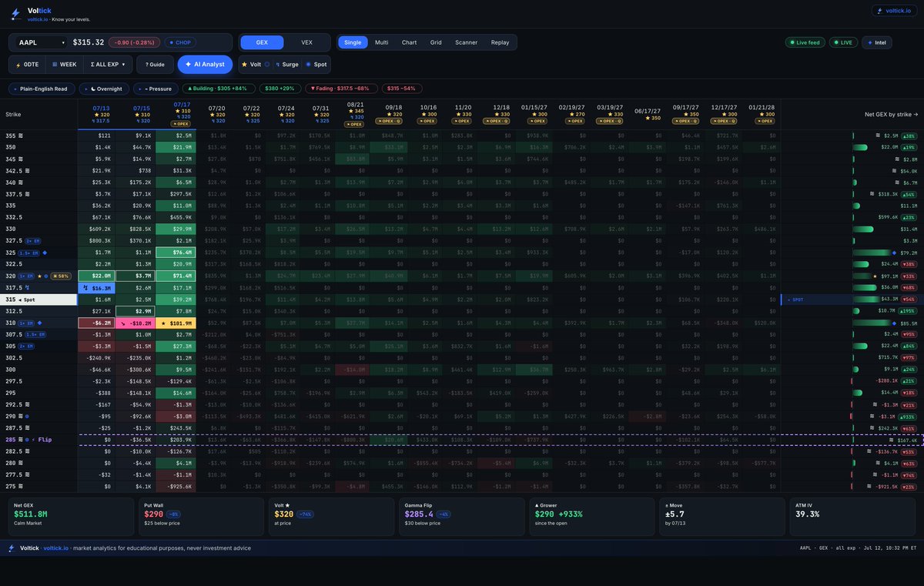The width and height of the screenshot is (924, 586).
Task: Click the 315 Spot row label
Action: coord(38,300)
